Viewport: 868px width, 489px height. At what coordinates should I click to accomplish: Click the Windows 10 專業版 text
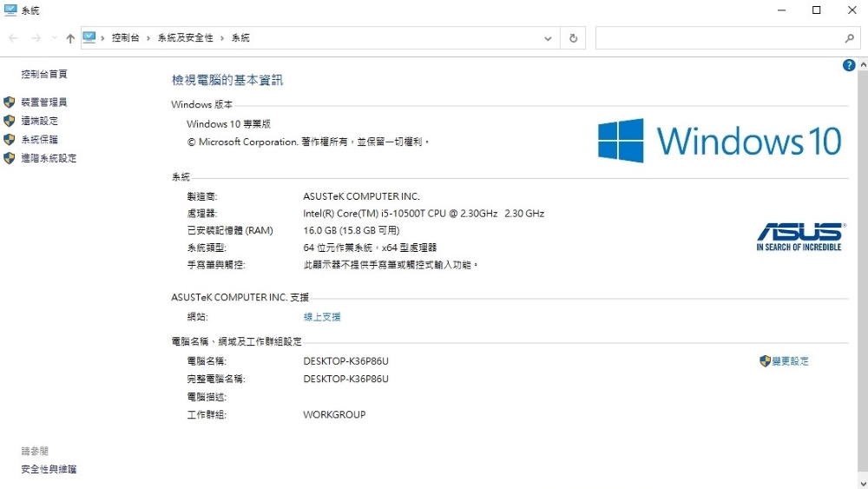click(228, 124)
